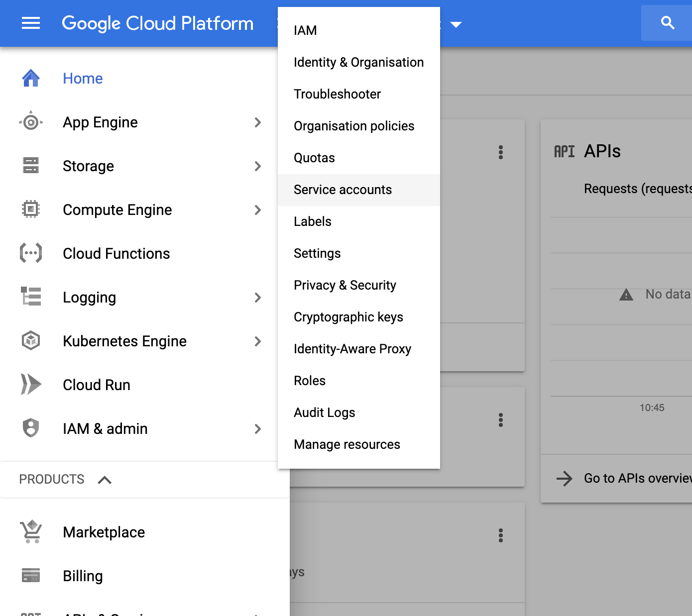This screenshot has width=692, height=616.
Task: Expand the Compute Engine submenu chevron
Action: 257,209
